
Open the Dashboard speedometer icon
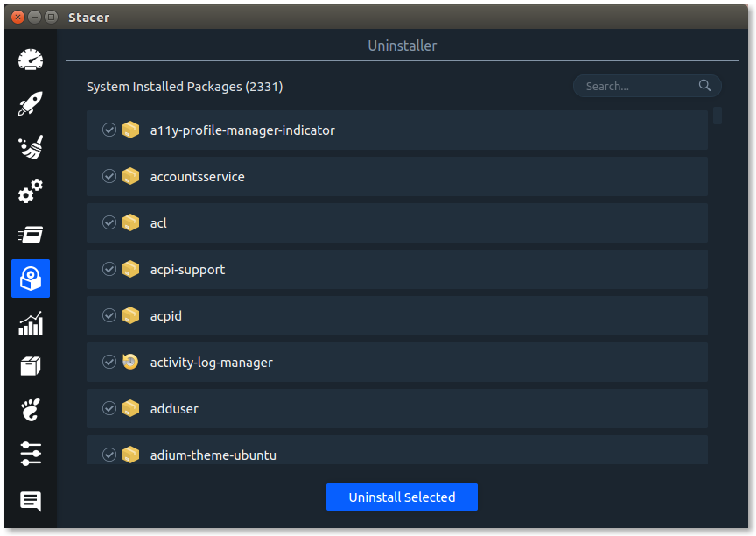coord(31,60)
